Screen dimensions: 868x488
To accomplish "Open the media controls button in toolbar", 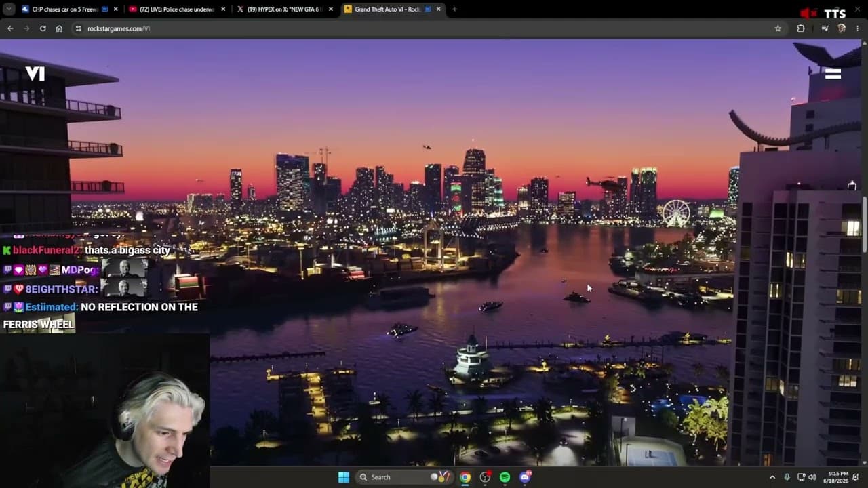I will tap(825, 28).
